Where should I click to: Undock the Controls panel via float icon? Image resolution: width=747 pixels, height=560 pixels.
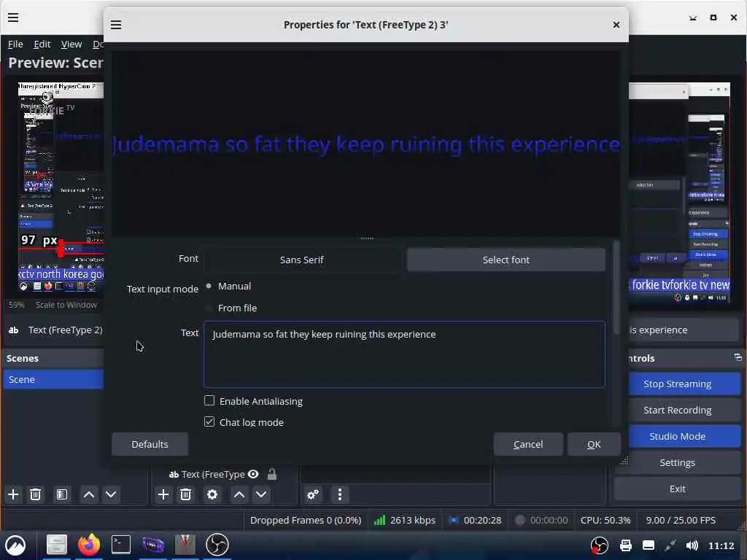pyautogui.click(x=738, y=357)
